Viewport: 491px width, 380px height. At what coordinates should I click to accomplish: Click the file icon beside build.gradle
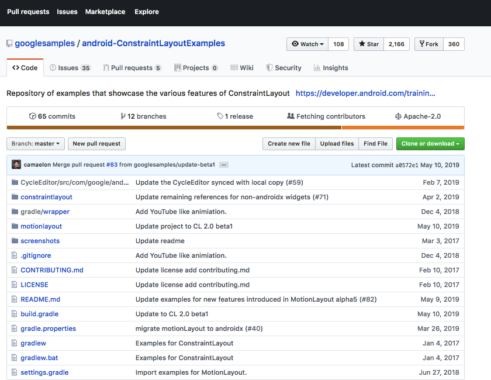(14, 314)
